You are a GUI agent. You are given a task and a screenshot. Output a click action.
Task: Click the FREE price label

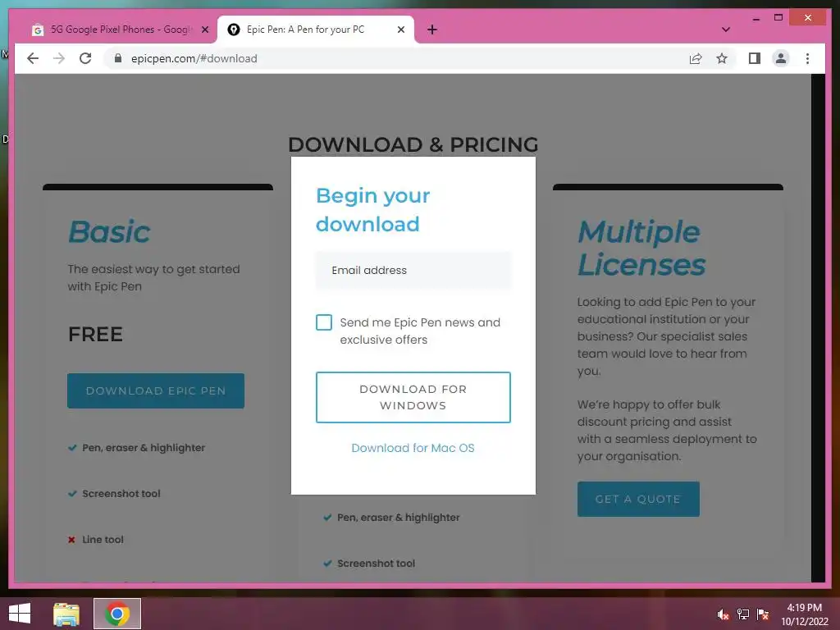tap(95, 335)
